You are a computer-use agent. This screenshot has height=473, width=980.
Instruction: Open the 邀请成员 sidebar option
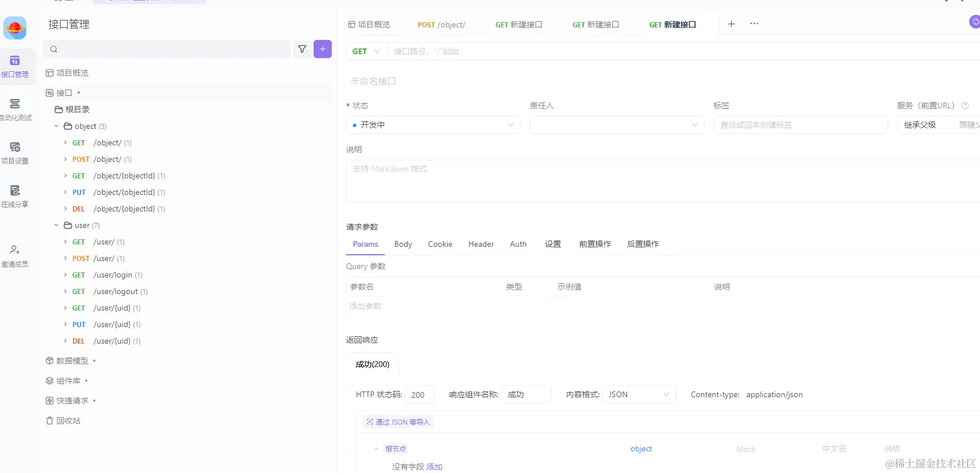[15, 256]
